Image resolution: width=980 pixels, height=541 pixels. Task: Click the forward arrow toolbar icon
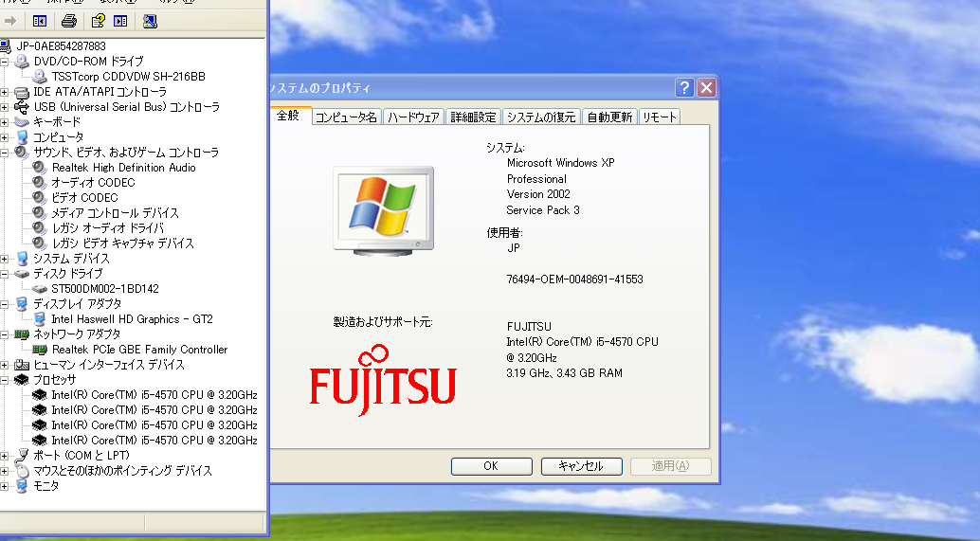coord(10,21)
